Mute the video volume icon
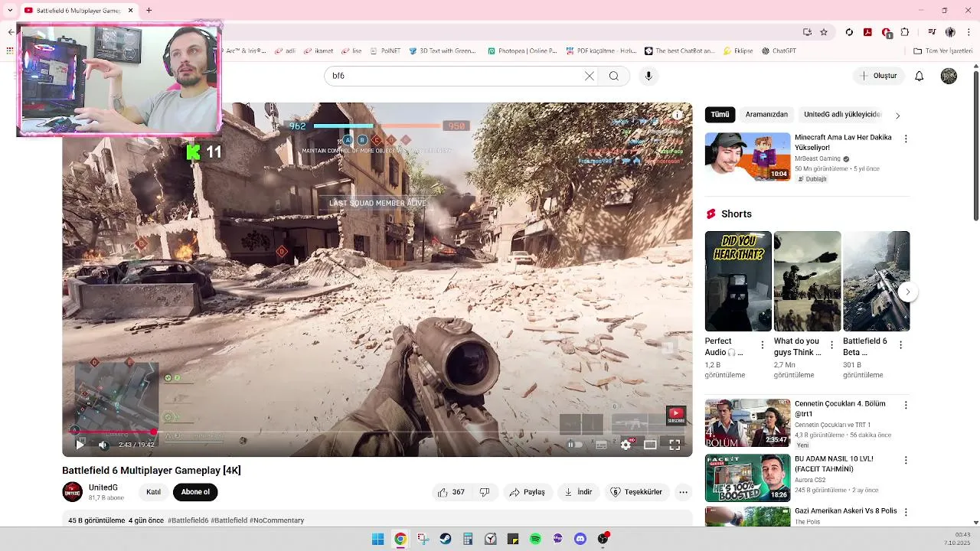The image size is (980, 551). click(x=103, y=445)
